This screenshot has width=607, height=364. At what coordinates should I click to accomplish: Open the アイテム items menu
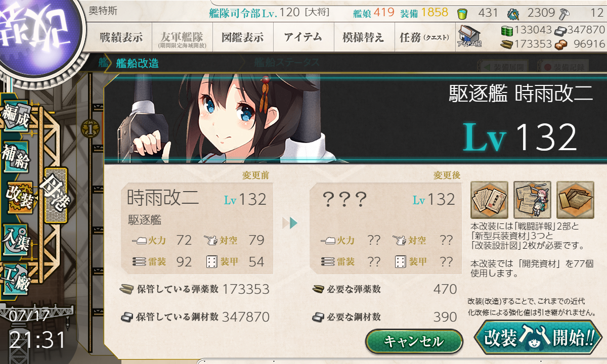303,37
